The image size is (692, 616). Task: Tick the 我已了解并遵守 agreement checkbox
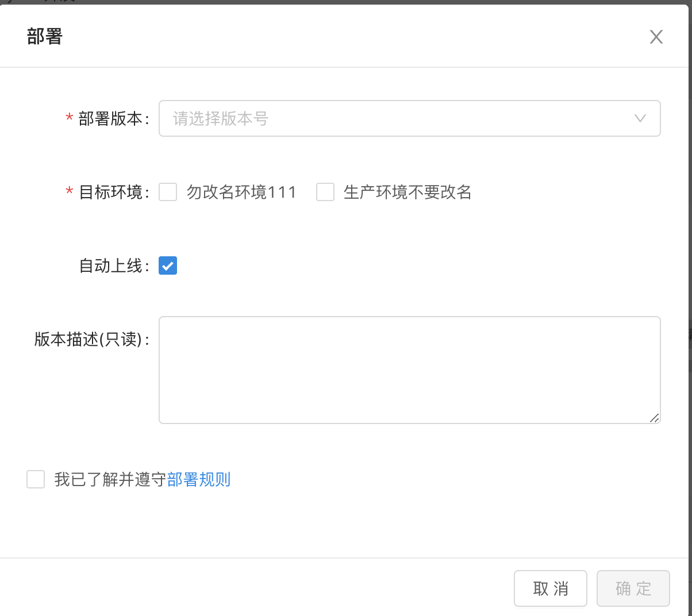(36, 479)
